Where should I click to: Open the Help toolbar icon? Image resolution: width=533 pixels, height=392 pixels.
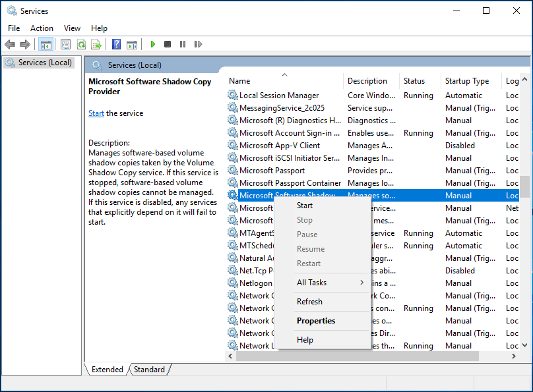click(x=116, y=44)
